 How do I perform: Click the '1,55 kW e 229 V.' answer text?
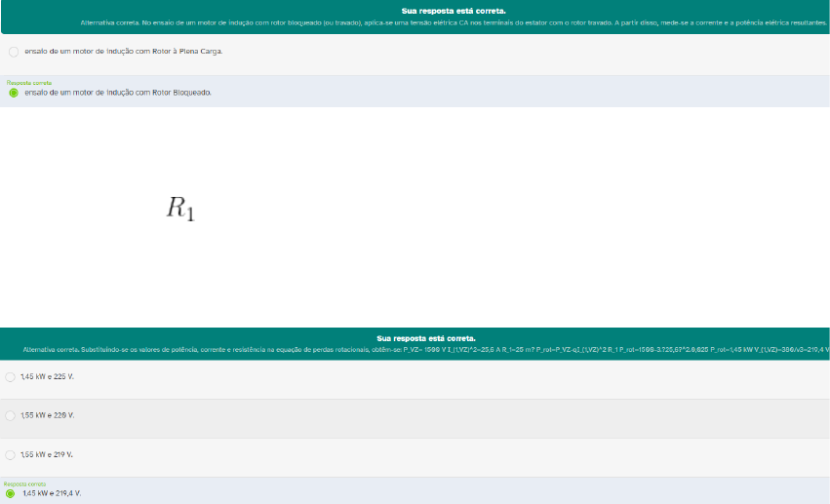point(48,415)
